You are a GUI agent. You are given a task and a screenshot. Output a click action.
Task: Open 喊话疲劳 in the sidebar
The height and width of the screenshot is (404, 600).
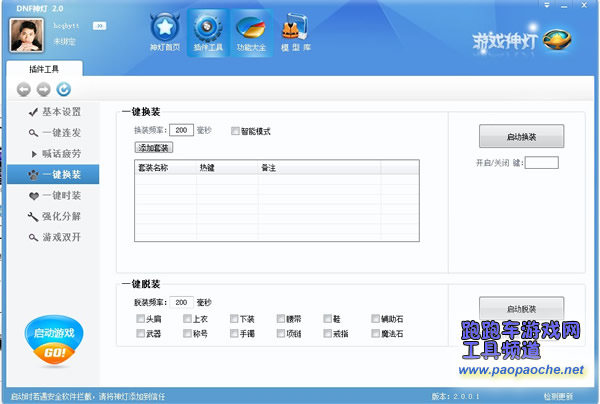(x=54, y=154)
